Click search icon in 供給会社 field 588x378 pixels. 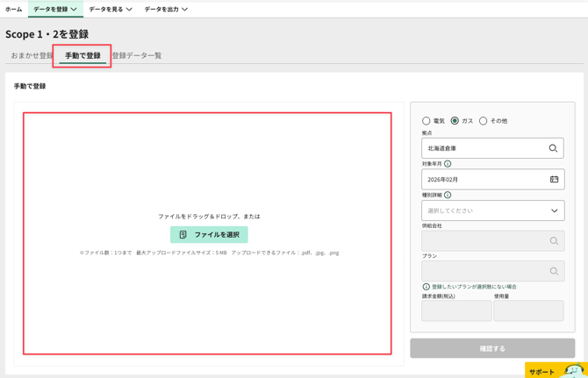tap(554, 241)
